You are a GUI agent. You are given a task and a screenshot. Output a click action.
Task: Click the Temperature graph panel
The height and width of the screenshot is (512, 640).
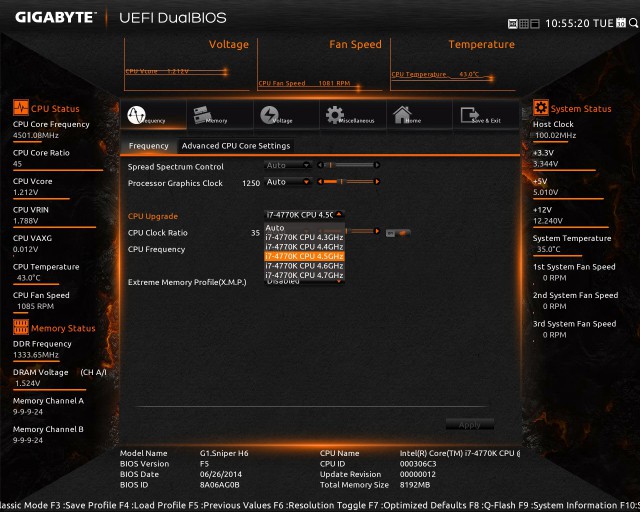[453, 65]
